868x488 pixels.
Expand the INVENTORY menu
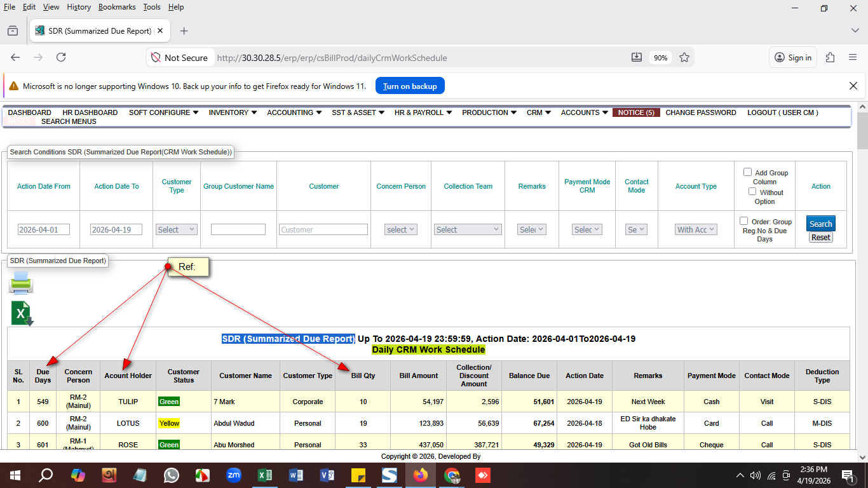[233, 112]
